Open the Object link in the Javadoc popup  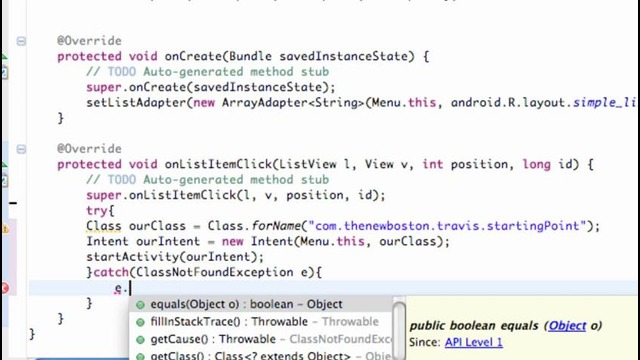[x=567, y=326]
